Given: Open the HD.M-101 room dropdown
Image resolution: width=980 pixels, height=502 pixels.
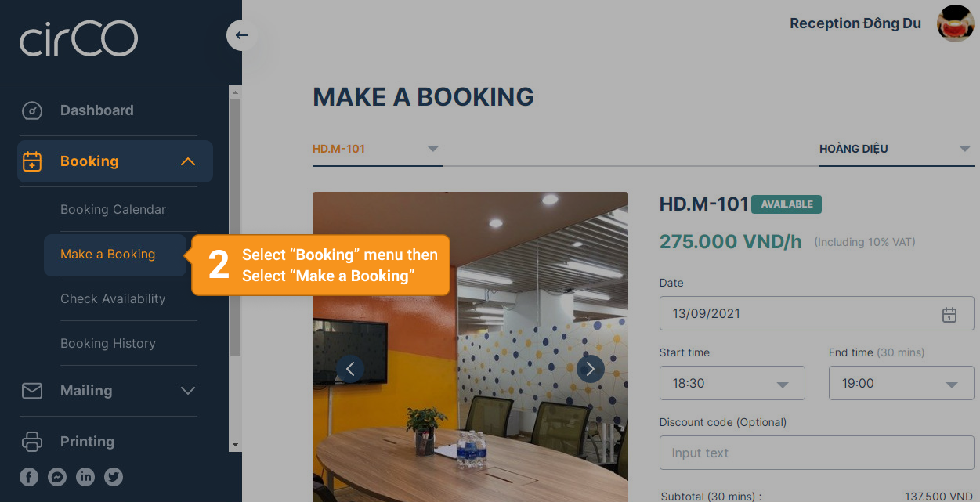Looking at the screenshot, I should 378,149.
